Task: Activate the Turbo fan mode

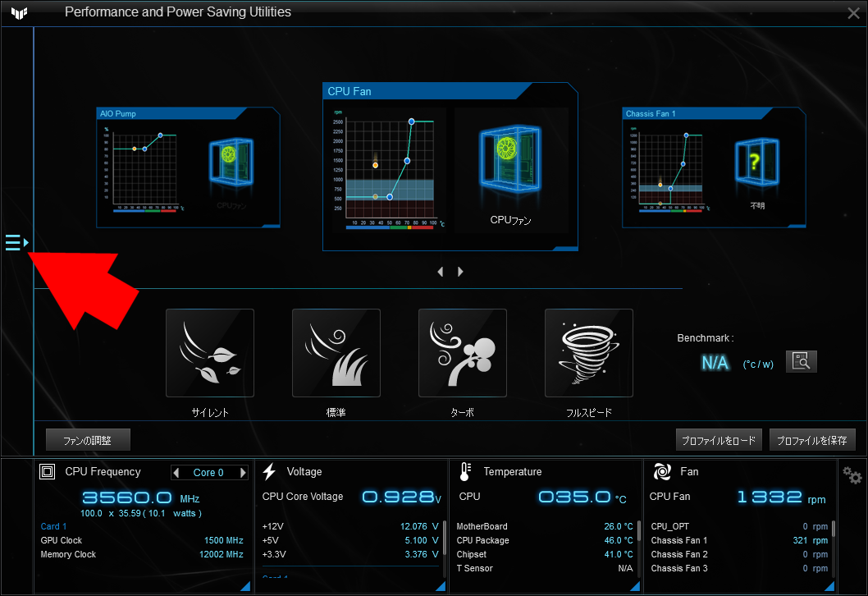Action: pyautogui.click(x=462, y=352)
